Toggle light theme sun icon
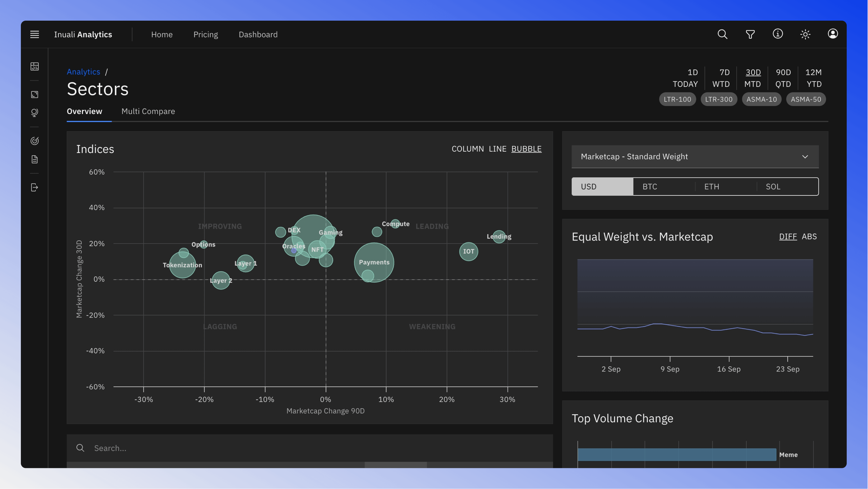This screenshot has height=489, width=868. coord(805,34)
